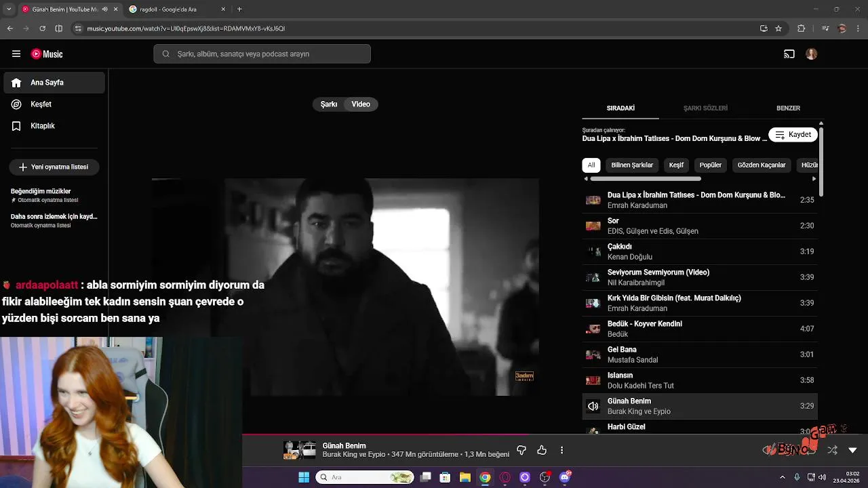Viewport: 868px width, 488px height.
Task: Click the address bar URL
Action: point(186,28)
